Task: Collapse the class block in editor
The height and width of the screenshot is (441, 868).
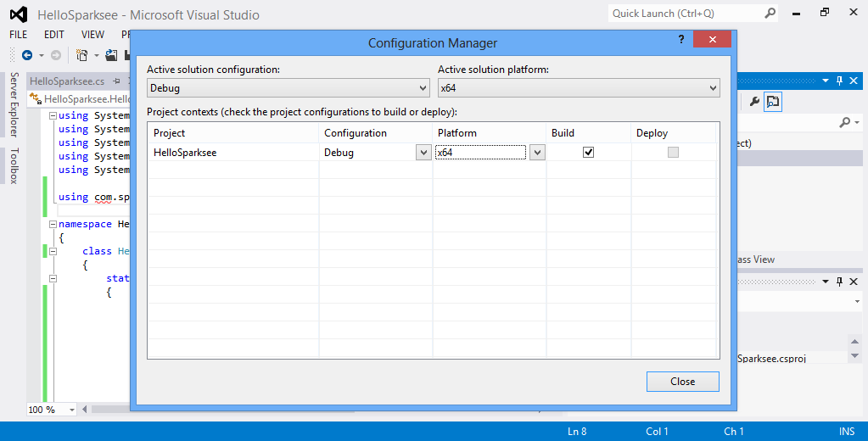Action: [x=53, y=251]
